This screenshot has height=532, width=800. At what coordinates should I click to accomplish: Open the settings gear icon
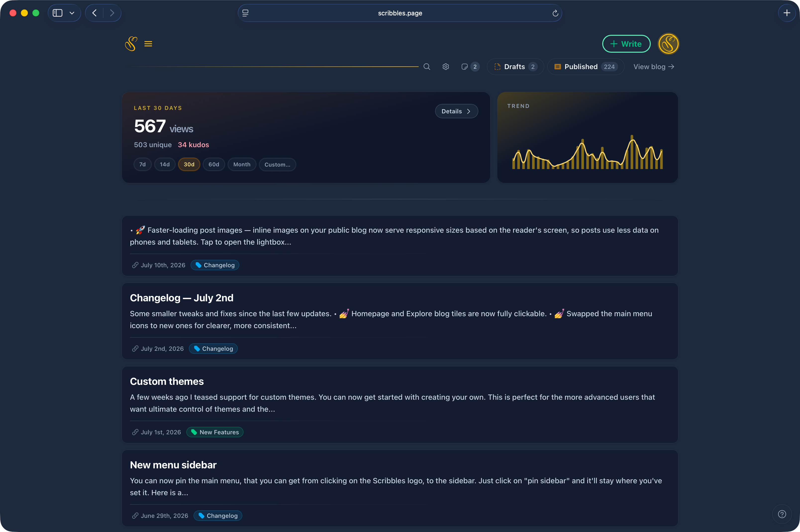point(446,67)
